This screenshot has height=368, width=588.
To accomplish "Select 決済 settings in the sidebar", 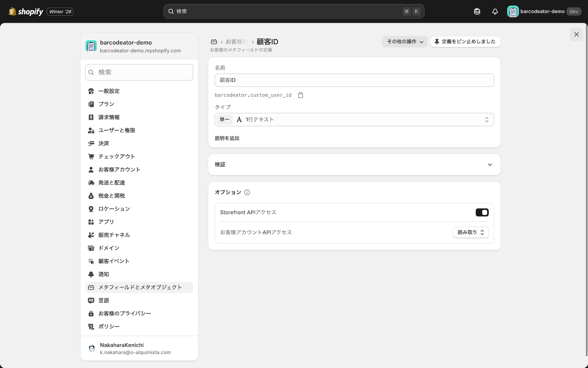I will point(103,143).
